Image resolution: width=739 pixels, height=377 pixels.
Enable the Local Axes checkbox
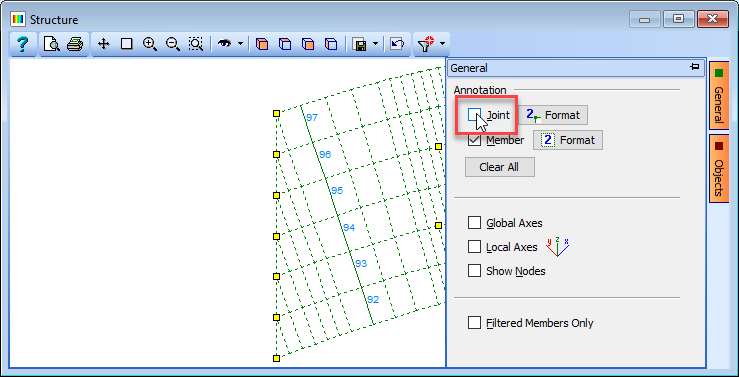click(474, 246)
